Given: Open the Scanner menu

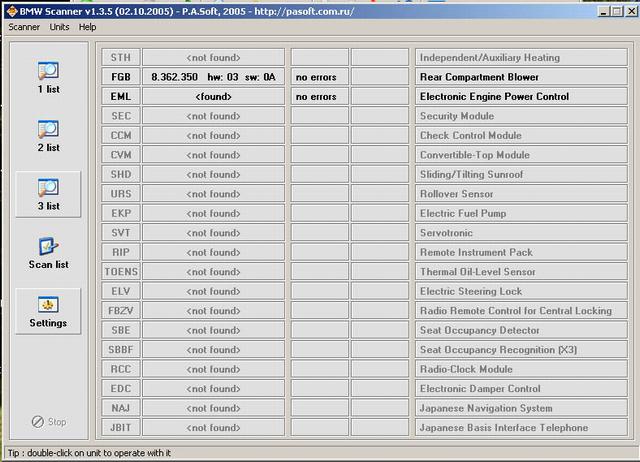Looking at the screenshot, I should click(x=24, y=27).
